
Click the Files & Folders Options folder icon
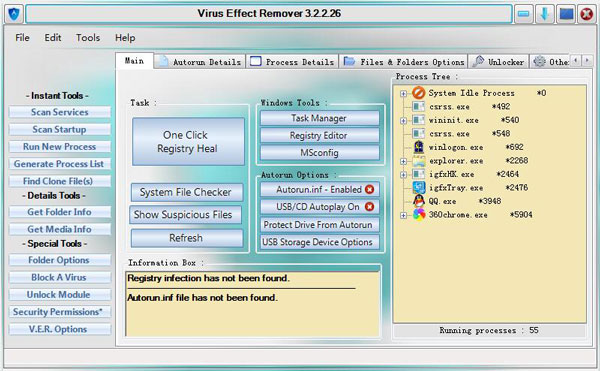point(349,61)
